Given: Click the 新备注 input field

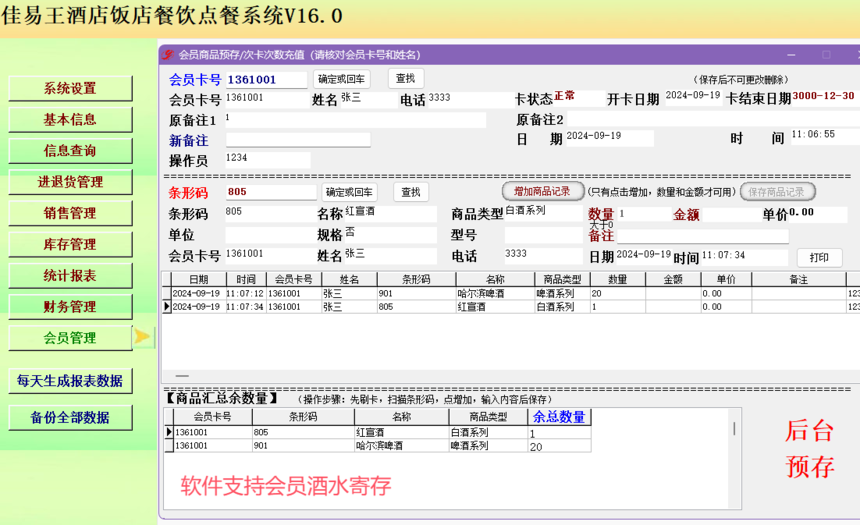Looking at the screenshot, I should tap(298, 140).
